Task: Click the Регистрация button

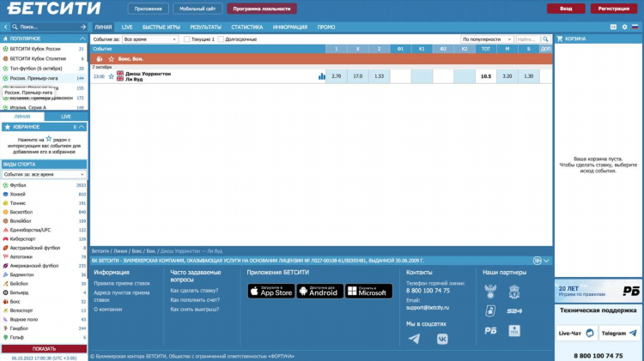Action: click(614, 9)
